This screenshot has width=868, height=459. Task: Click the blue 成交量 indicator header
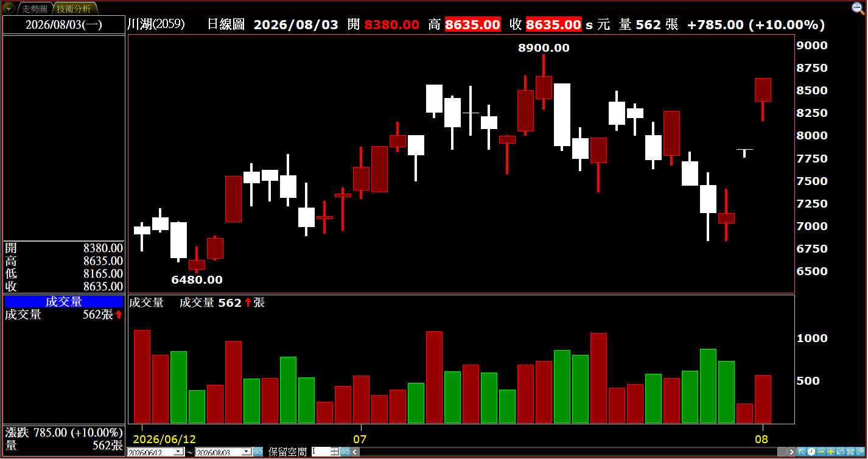point(64,302)
